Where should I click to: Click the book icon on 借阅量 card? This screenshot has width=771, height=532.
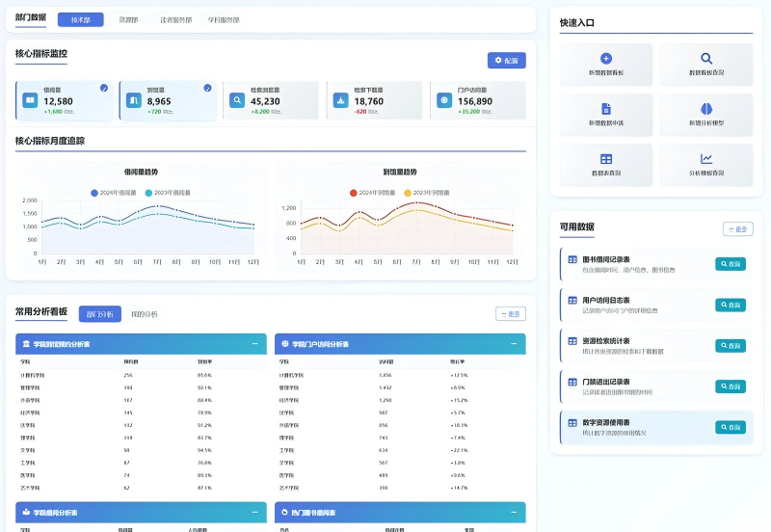(x=31, y=100)
